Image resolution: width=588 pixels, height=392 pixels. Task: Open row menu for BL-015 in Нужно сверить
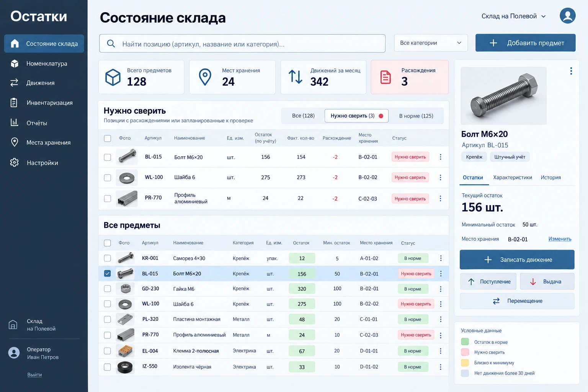coord(441,157)
